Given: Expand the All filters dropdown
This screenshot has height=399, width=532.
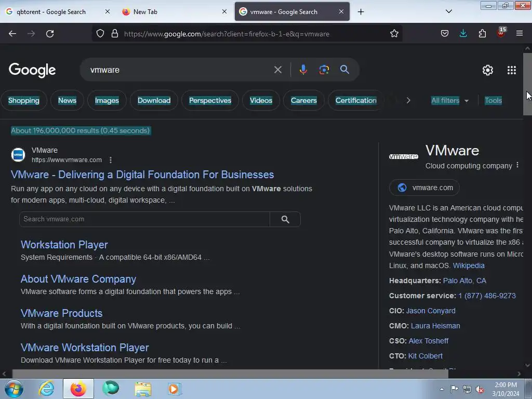Looking at the screenshot, I should pyautogui.click(x=450, y=100).
